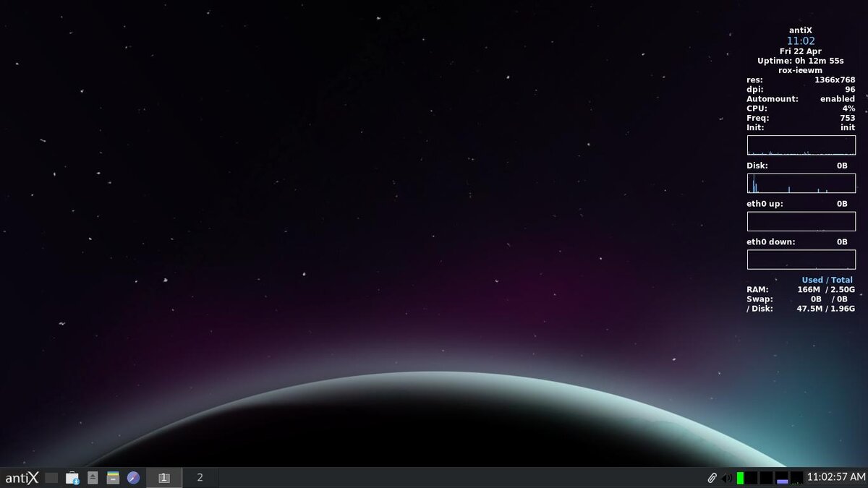Open the antiX start menu
The height and width of the screenshot is (488, 868).
pyautogui.click(x=22, y=478)
